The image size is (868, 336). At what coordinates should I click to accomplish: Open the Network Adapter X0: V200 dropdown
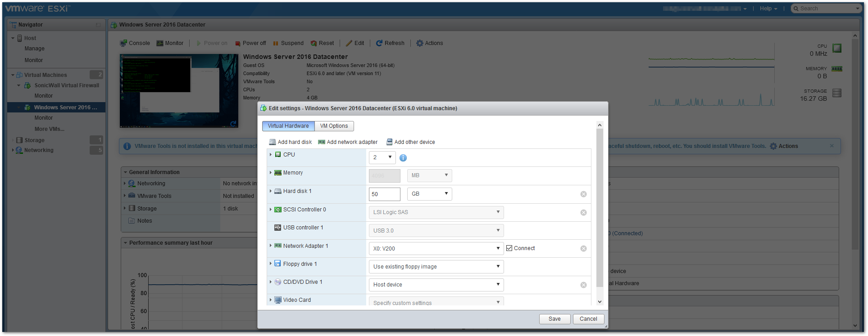pyautogui.click(x=436, y=248)
